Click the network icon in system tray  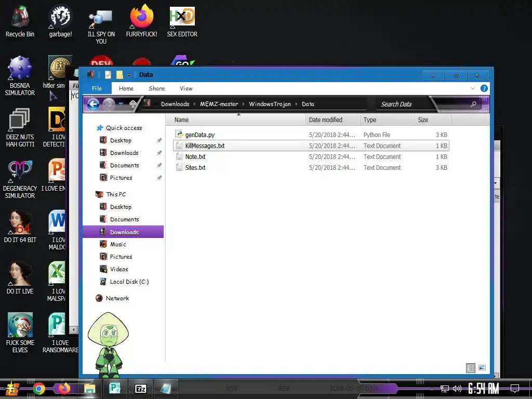coord(445,389)
